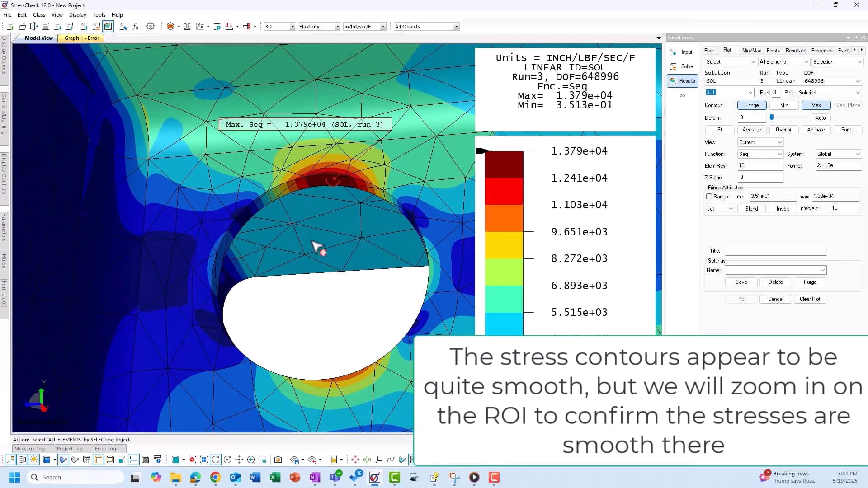The width and height of the screenshot is (868, 488).
Task: Click the Clear Plot button
Action: tap(809, 299)
